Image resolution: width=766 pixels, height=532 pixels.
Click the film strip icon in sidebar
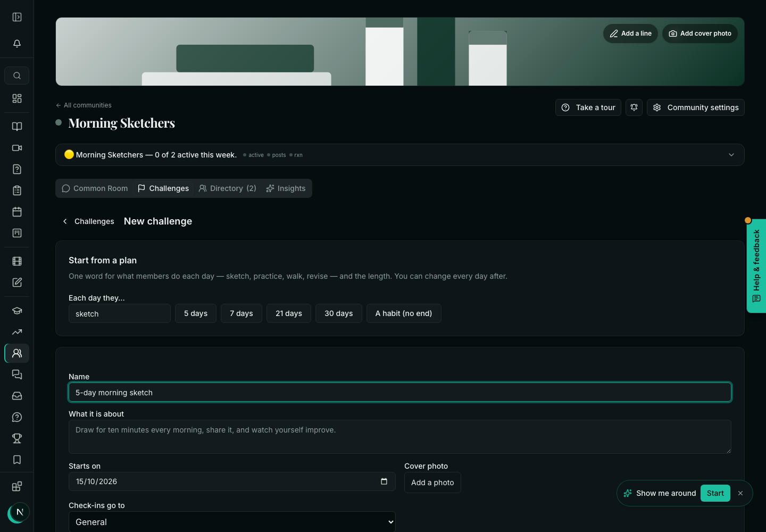coord(17,261)
